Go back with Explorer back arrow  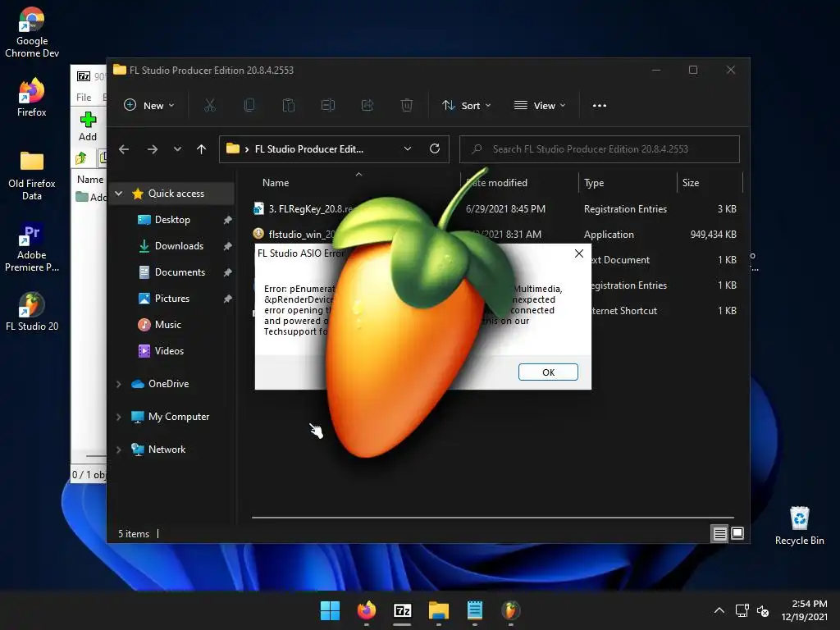click(124, 149)
